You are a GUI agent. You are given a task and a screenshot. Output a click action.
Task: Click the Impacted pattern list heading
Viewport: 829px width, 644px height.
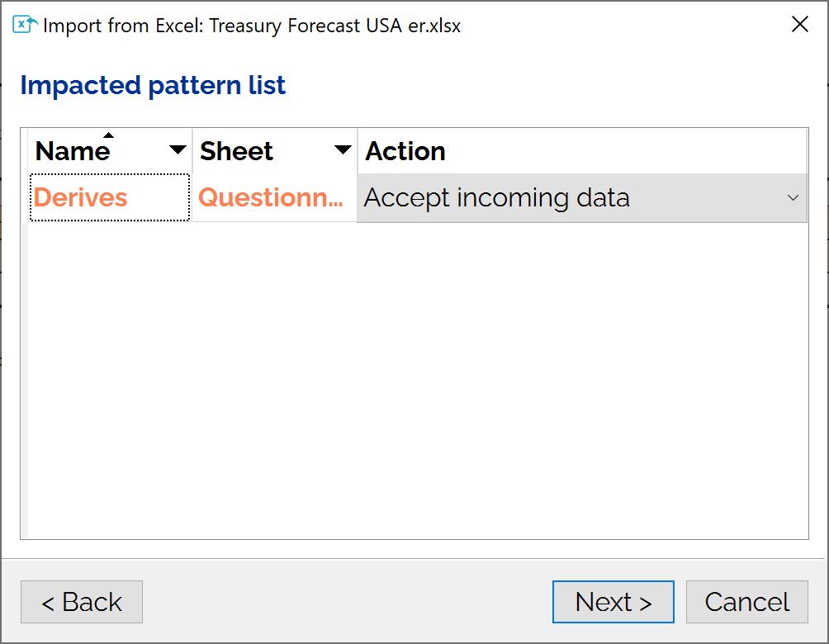(153, 85)
